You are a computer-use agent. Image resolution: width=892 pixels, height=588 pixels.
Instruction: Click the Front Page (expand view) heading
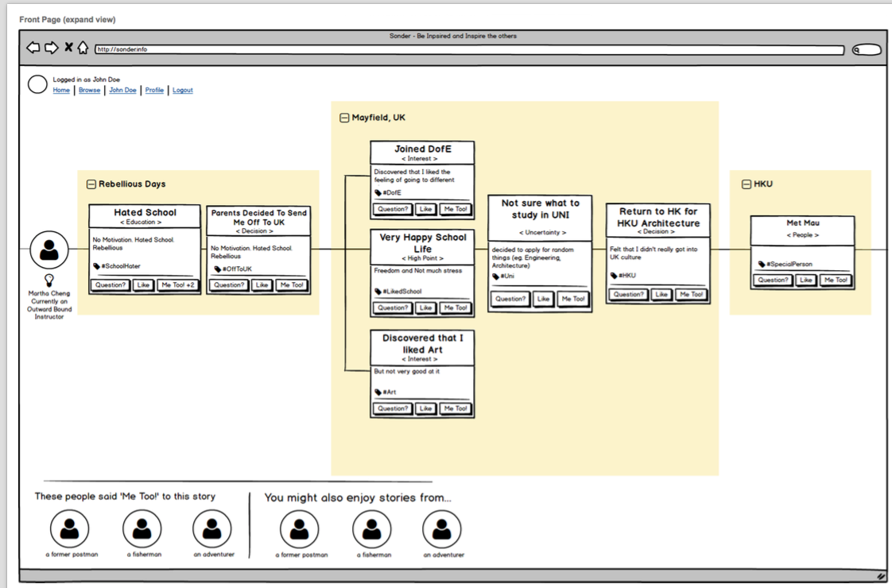coord(67,19)
